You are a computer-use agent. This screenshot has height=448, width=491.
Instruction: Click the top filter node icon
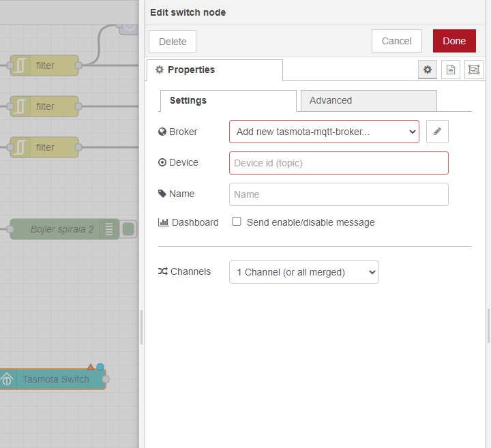pyautogui.click(x=20, y=65)
